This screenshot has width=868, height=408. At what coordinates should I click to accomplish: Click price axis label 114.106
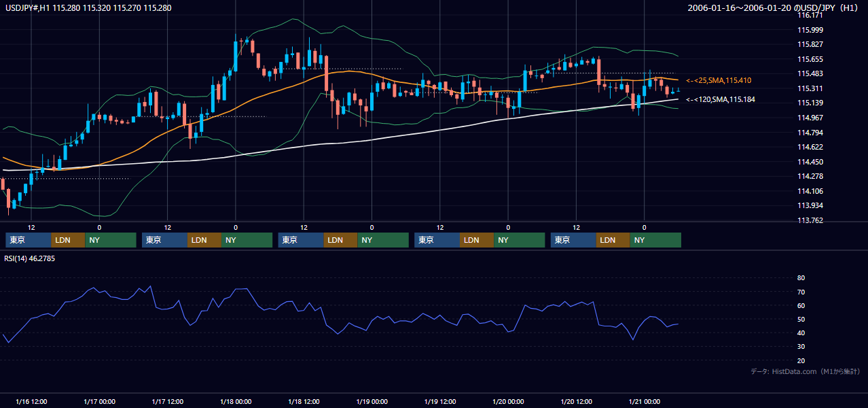coord(810,191)
